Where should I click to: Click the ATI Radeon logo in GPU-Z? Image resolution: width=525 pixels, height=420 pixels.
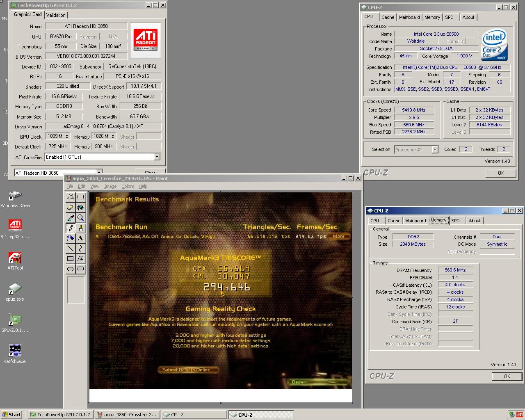[x=146, y=41]
